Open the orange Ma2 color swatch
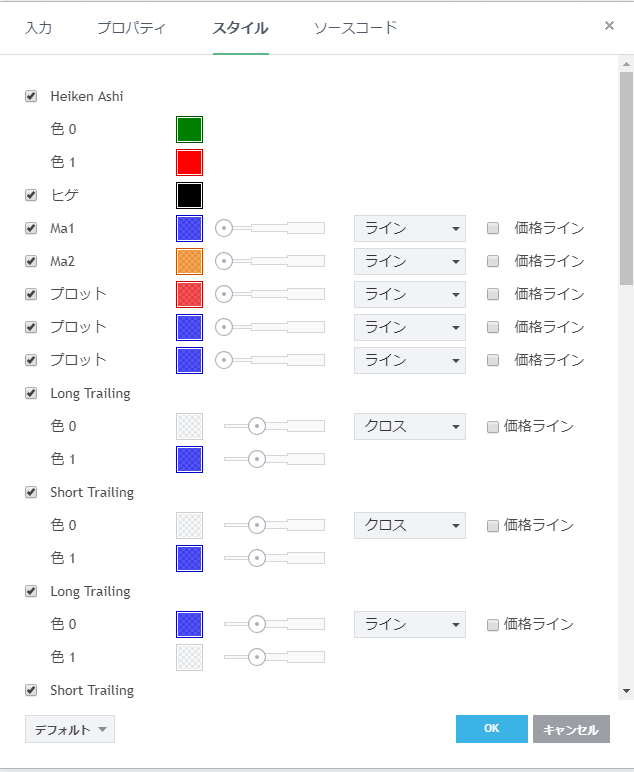 [x=189, y=261]
